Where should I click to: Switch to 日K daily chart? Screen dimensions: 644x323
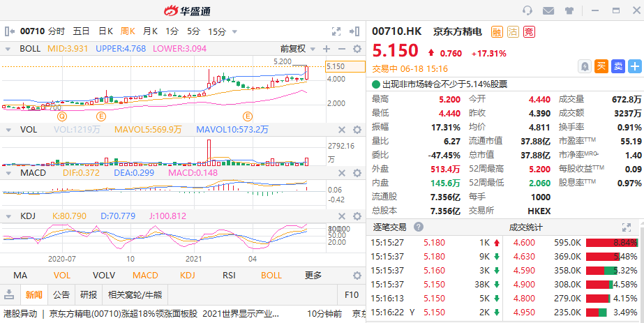coord(106,31)
